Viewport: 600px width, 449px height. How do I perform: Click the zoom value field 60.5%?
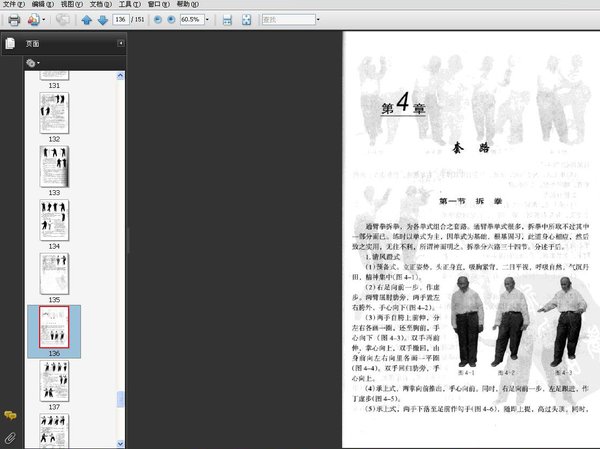tap(192, 20)
